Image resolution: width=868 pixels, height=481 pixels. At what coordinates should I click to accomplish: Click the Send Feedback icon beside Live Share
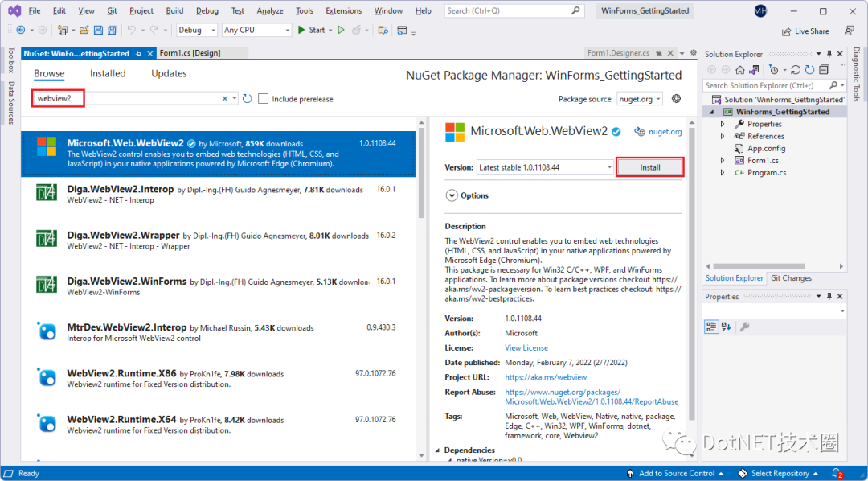click(850, 31)
